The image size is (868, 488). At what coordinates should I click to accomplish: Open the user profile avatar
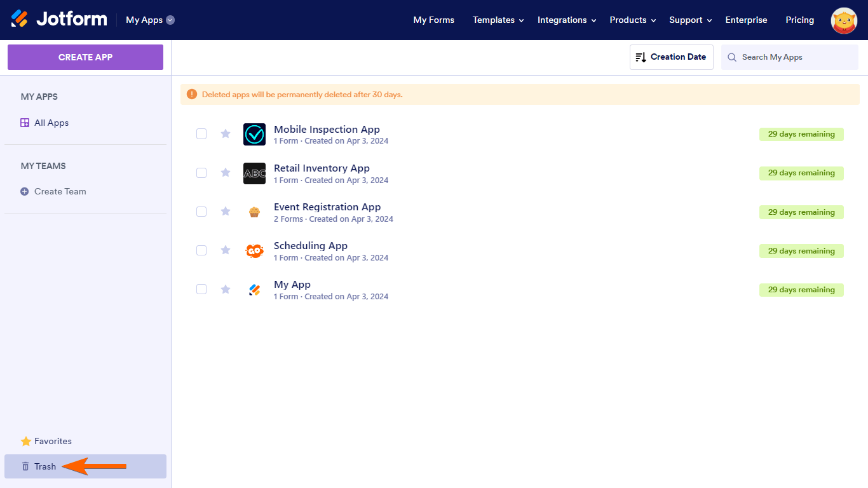pyautogui.click(x=844, y=20)
